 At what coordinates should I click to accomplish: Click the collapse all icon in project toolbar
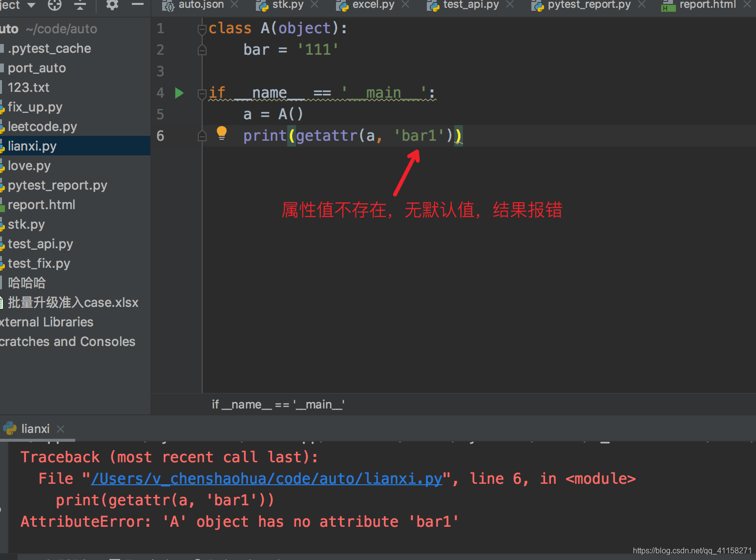[80, 5]
